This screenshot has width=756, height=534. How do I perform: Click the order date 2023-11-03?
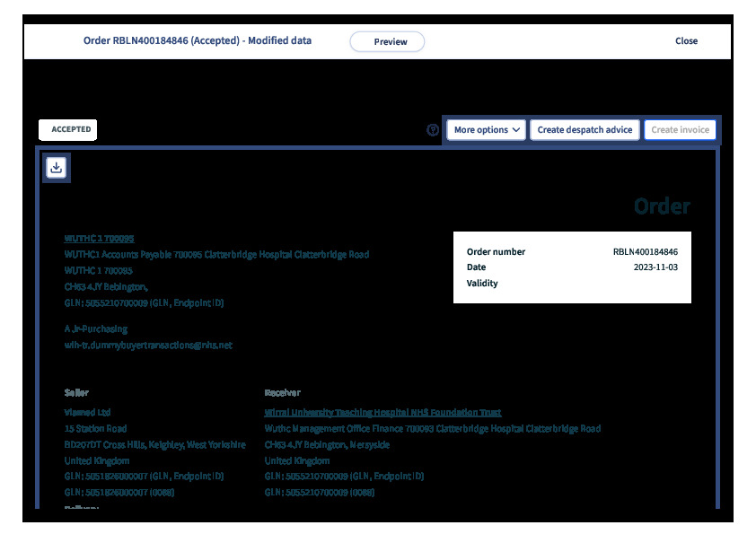coord(657,267)
